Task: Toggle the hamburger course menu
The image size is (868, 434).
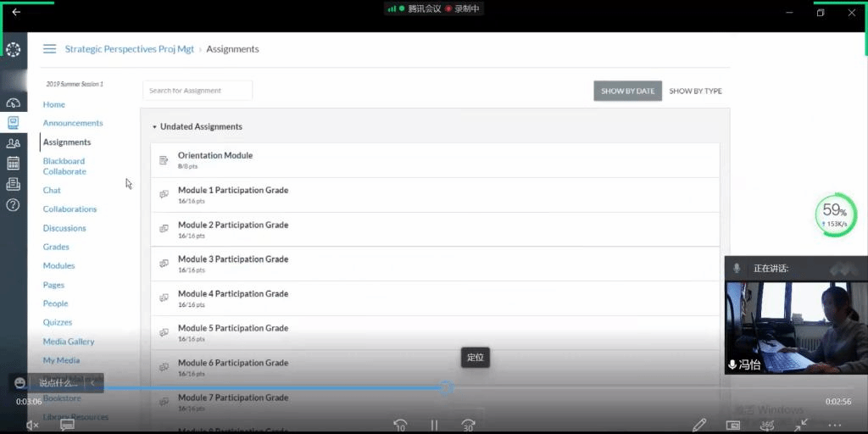Action: tap(49, 49)
